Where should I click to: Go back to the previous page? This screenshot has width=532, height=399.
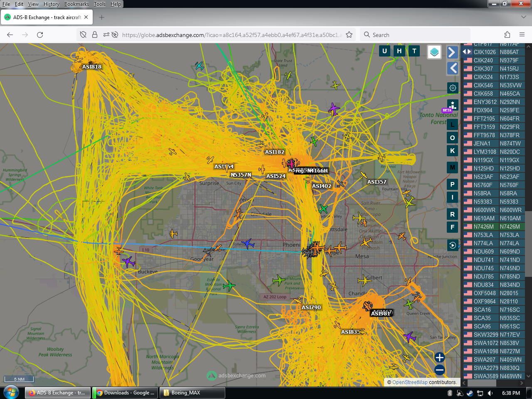[10, 35]
